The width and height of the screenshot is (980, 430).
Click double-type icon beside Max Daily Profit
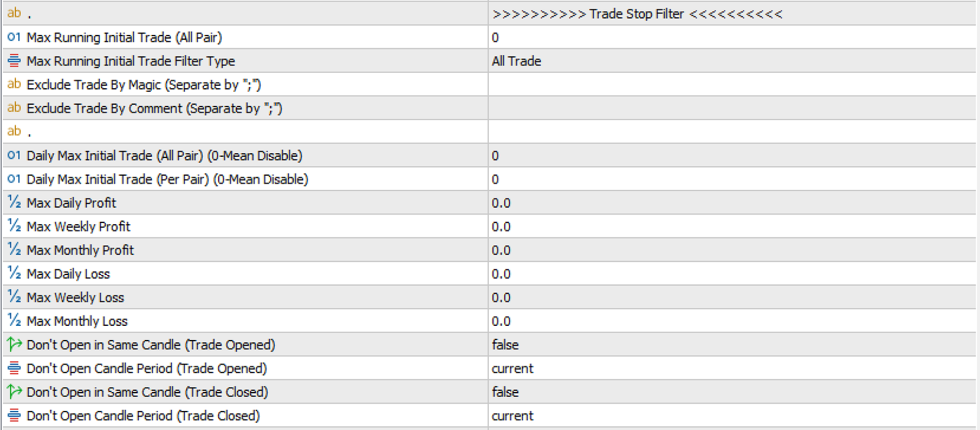(x=13, y=203)
